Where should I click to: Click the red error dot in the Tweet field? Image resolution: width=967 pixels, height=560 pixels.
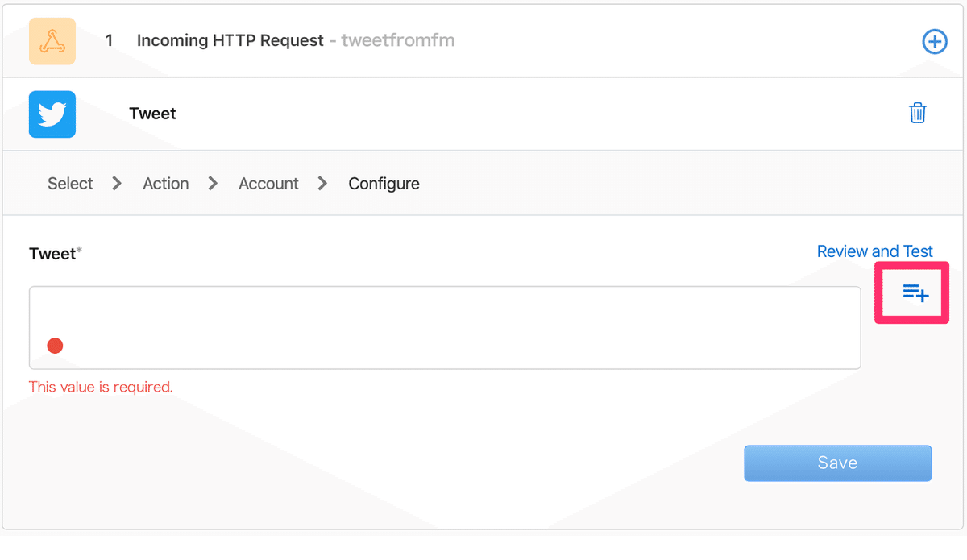pos(55,346)
